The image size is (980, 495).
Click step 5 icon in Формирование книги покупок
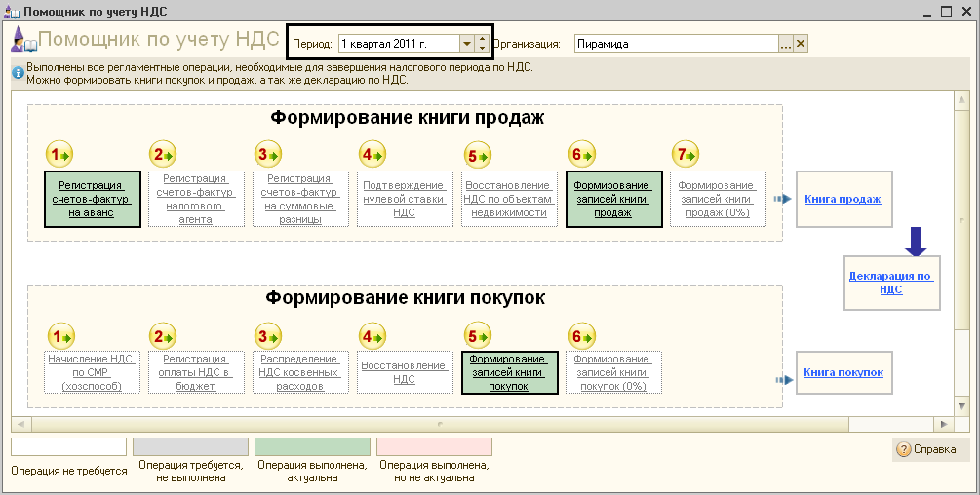478,337
